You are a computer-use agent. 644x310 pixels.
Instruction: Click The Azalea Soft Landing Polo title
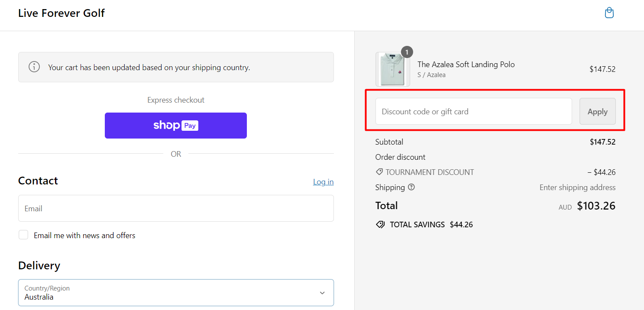point(466,65)
